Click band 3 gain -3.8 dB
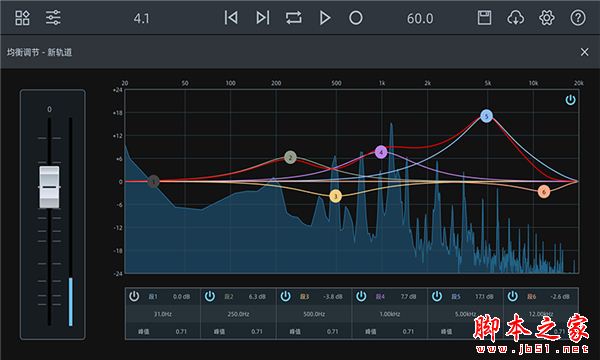The width and height of the screenshot is (600, 360). (x=333, y=296)
